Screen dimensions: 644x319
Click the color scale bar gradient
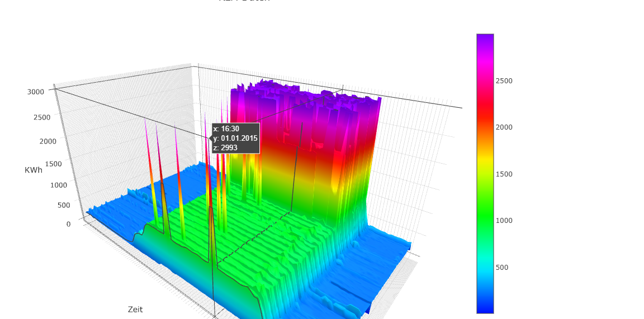click(485, 174)
